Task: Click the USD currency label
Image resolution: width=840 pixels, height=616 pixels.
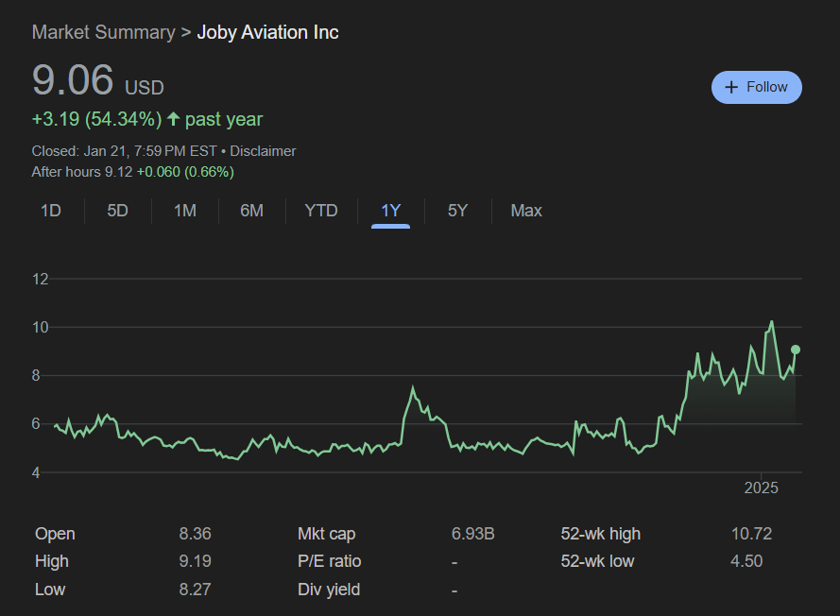Action: pos(145,87)
